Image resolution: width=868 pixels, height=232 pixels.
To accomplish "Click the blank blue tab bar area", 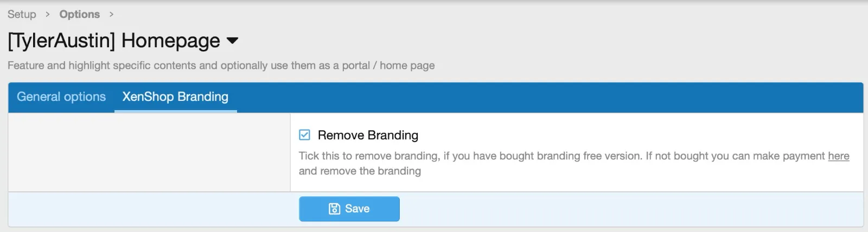I will [x=542, y=98].
